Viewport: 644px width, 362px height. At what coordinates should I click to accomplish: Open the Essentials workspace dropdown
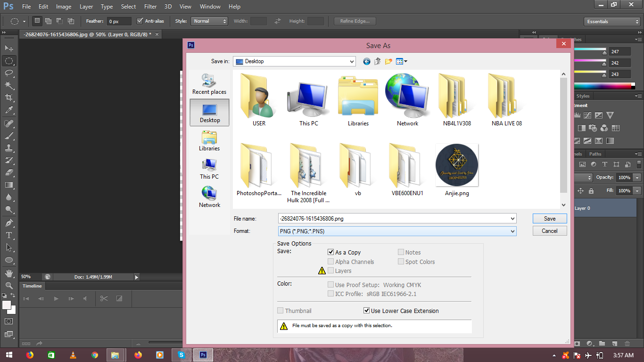611,22
